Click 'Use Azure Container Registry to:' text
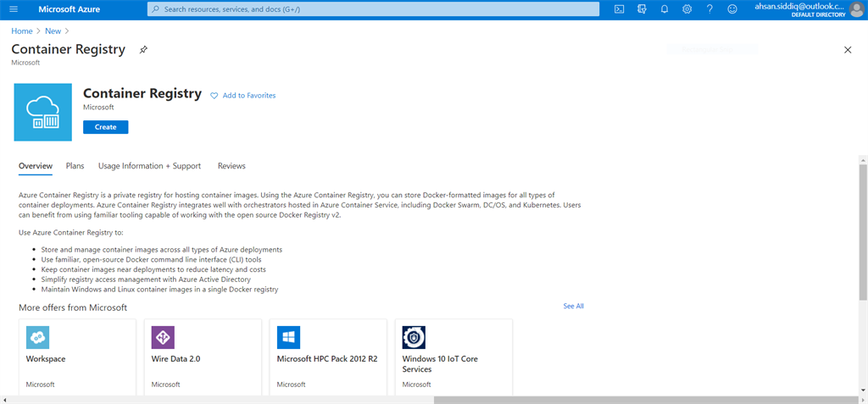This screenshot has width=868, height=404. [x=71, y=232]
